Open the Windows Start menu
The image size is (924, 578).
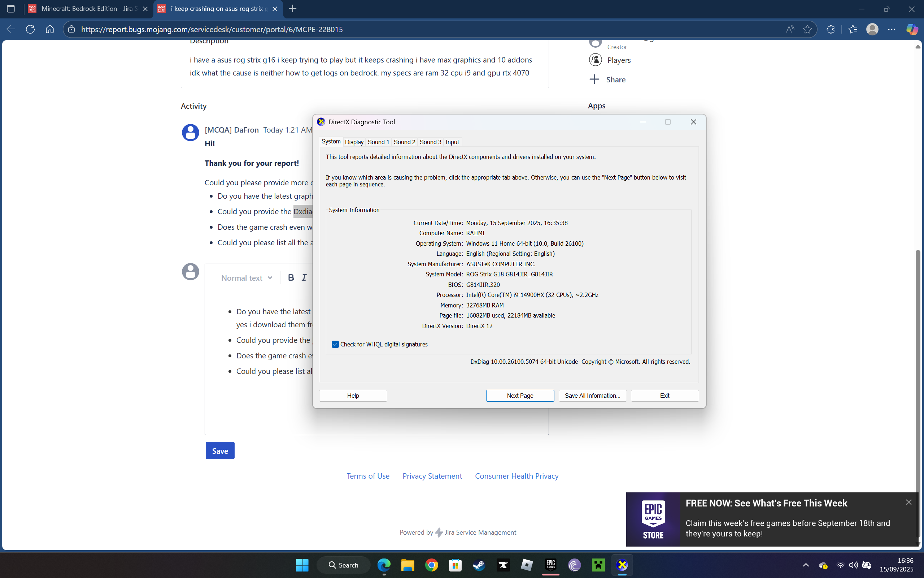tap(302, 565)
